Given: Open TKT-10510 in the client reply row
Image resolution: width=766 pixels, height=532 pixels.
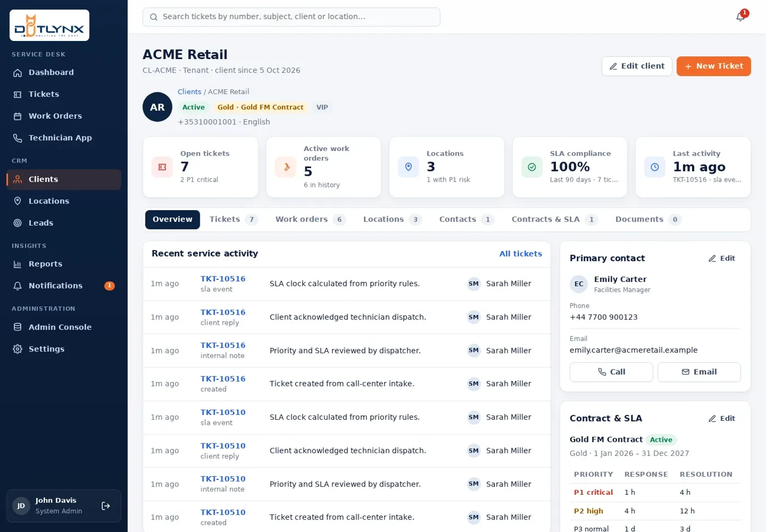Looking at the screenshot, I should tap(223, 446).
